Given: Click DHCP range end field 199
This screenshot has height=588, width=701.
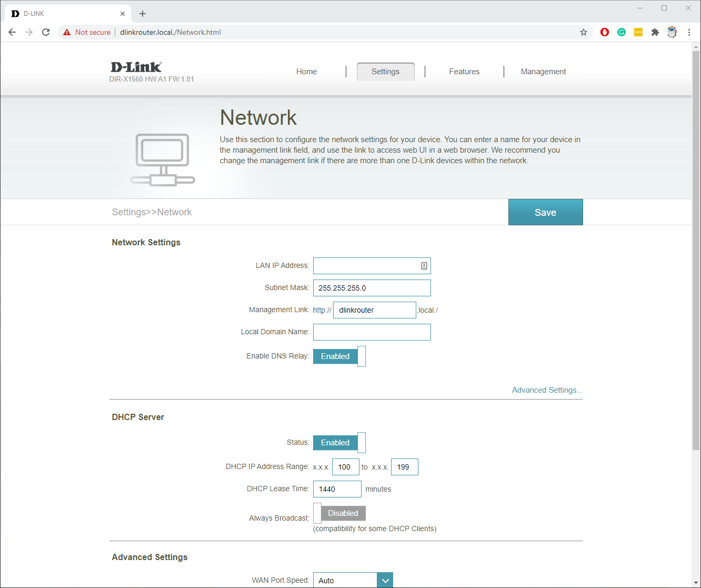Looking at the screenshot, I should tap(405, 467).
